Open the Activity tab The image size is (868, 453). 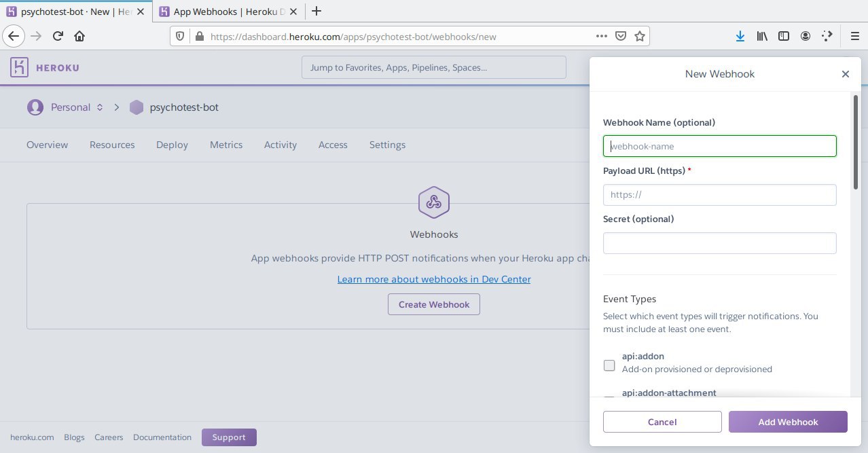point(281,145)
